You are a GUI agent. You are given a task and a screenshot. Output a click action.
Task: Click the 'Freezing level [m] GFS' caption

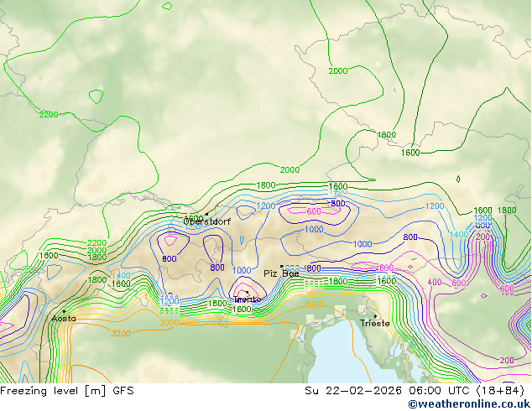point(67,391)
